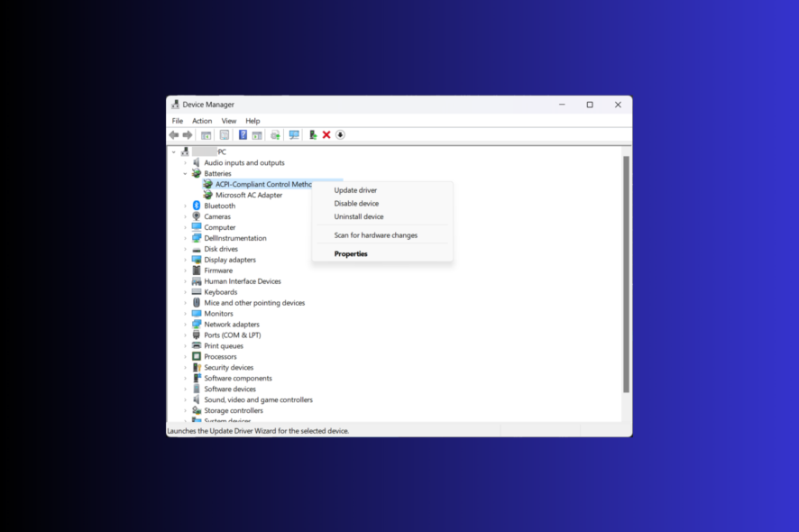Screen dimensions: 799x532
Task: Select Human Interface Devices item
Action: click(243, 280)
